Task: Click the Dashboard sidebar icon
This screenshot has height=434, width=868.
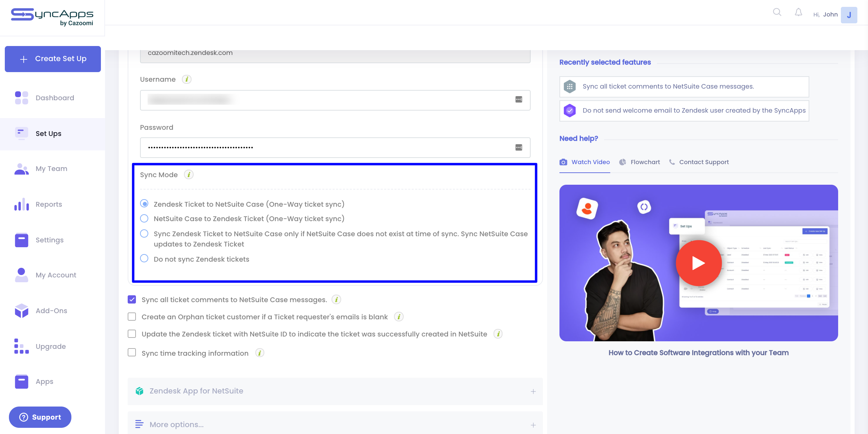Action: (21, 98)
